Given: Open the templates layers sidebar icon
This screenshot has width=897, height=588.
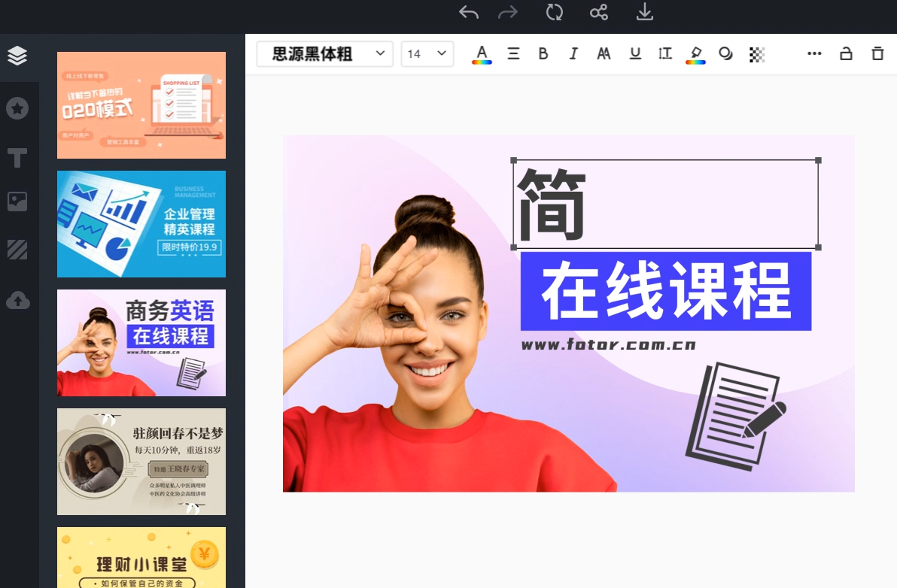Looking at the screenshot, I should (17, 56).
